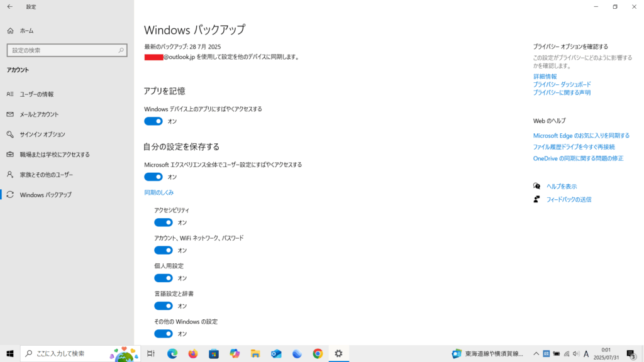Toggle the アプリを記憶 switch off

(x=153, y=121)
